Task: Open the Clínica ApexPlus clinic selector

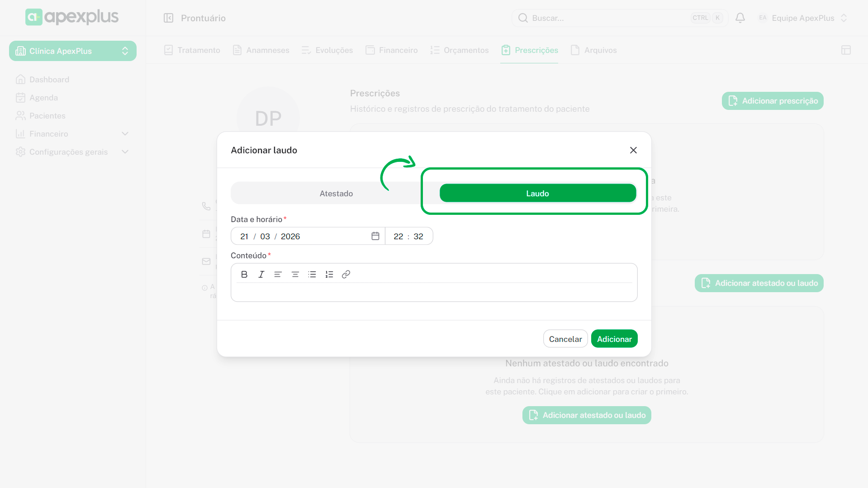Action: click(72, 51)
